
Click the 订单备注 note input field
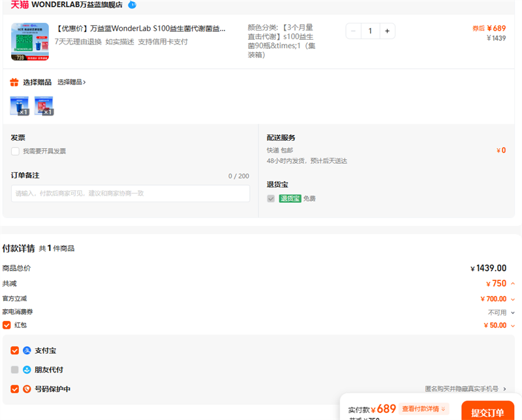[130, 194]
